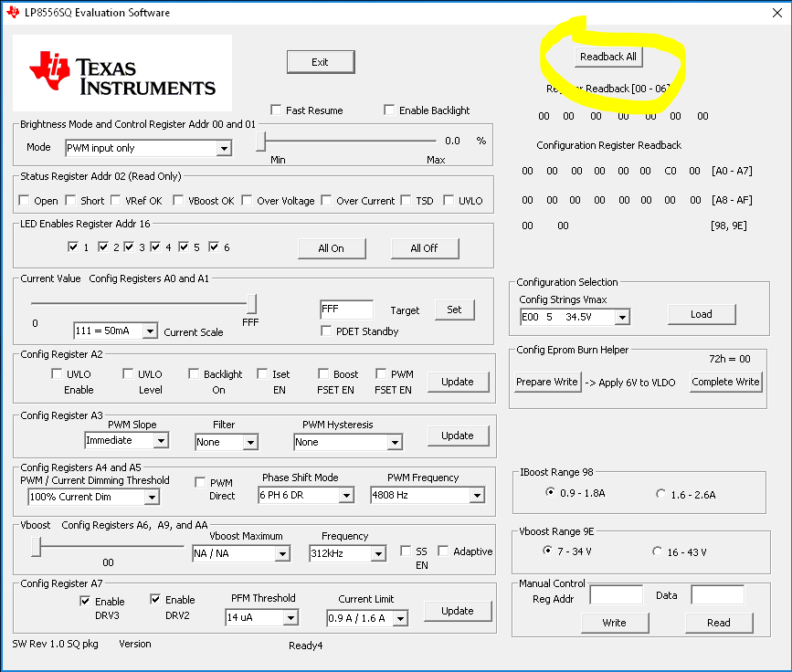Uncheck LED enable 1 checkbox
The image size is (792, 672).
point(73,247)
